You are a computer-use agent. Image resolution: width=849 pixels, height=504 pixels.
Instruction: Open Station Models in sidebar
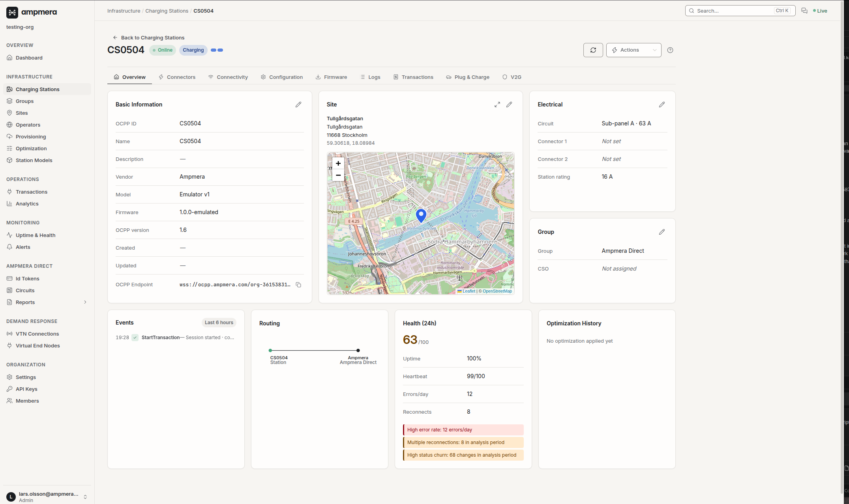[x=47, y=160]
